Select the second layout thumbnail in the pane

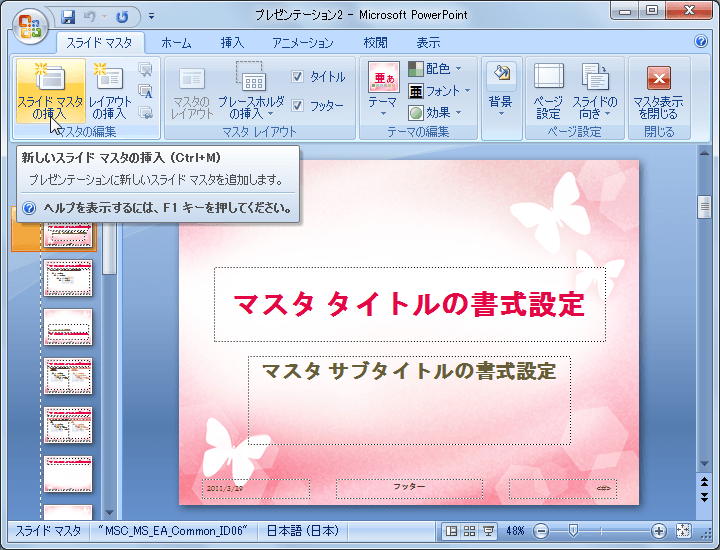(x=68, y=278)
